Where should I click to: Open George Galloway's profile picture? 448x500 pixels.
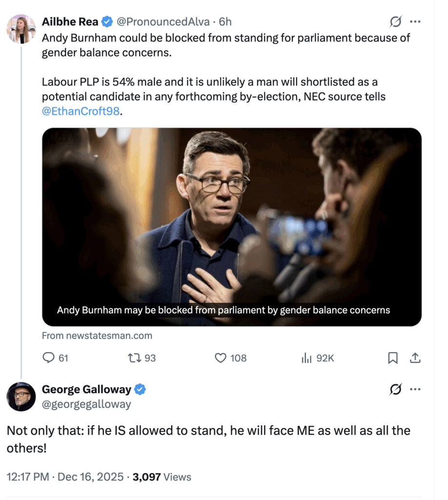point(21,396)
